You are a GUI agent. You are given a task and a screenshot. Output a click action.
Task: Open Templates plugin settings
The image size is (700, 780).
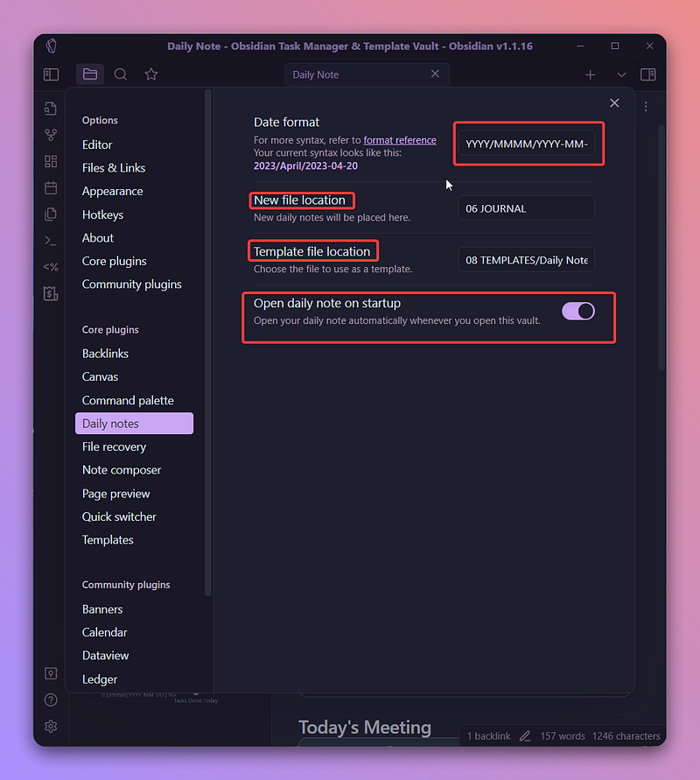click(x=108, y=540)
